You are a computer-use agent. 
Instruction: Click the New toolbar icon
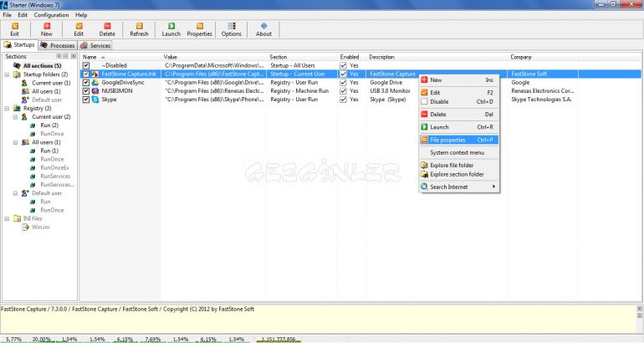(x=47, y=26)
